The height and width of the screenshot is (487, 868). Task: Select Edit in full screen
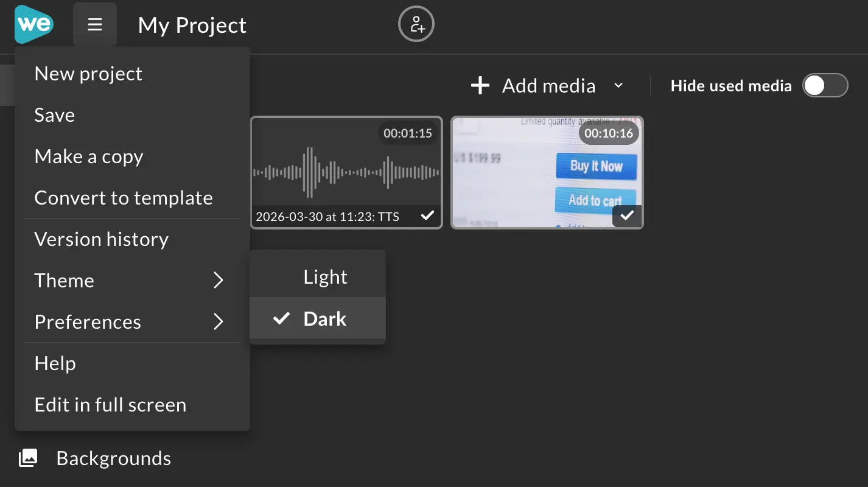tap(132, 405)
